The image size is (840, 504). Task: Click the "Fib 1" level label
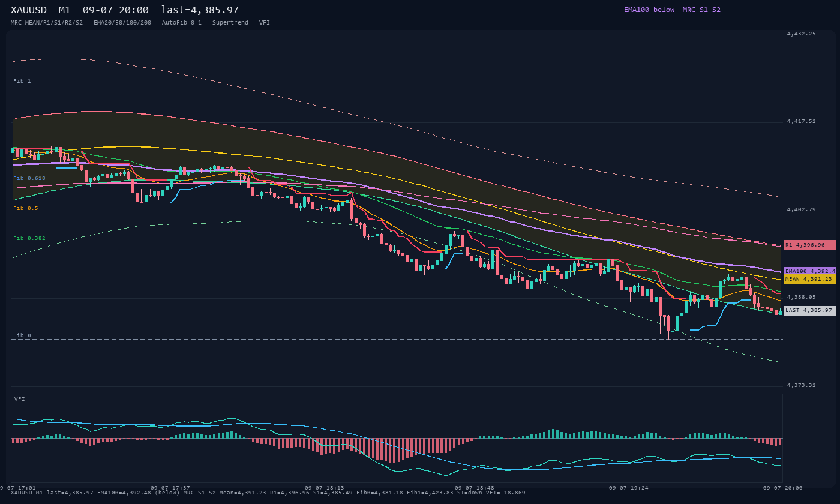[x=22, y=81]
